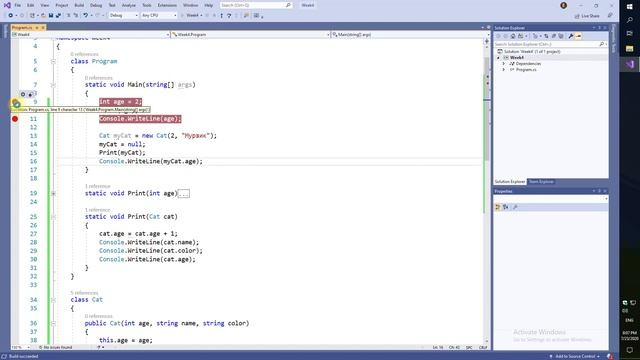Click the '1 reference' CodeLens above Print(Cat cat)

click(98, 210)
